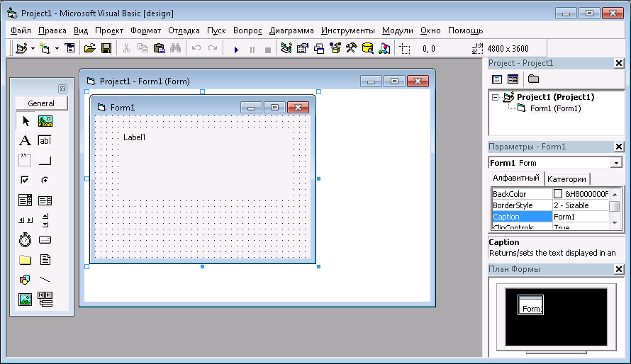
Task: Click the Find binoculars icon
Action: click(x=175, y=49)
